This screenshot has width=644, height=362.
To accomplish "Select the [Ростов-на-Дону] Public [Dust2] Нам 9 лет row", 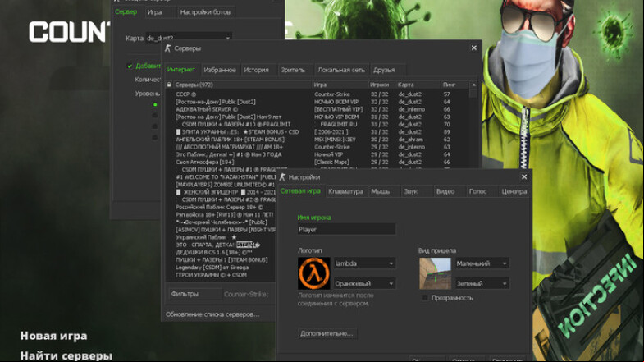I will [x=317, y=117].
